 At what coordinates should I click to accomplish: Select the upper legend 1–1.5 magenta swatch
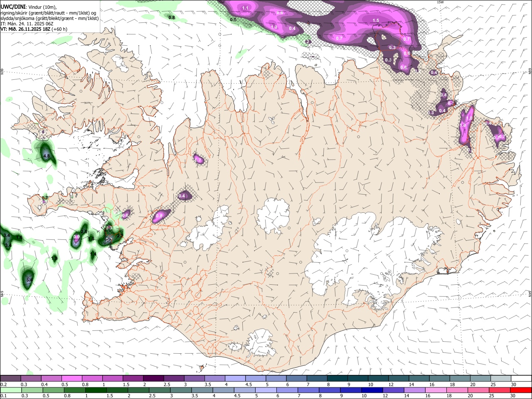click(x=112, y=378)
